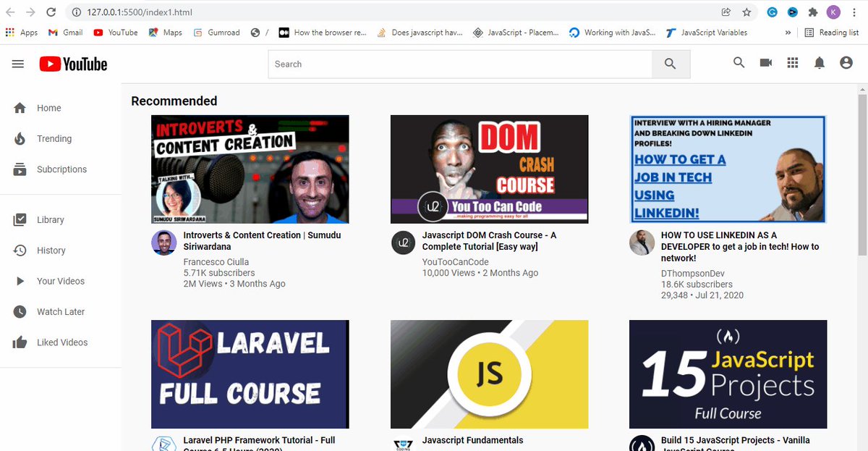Click Francesco Ciulla channel avatar
868x451 pixels.
[x=164, y=243]
